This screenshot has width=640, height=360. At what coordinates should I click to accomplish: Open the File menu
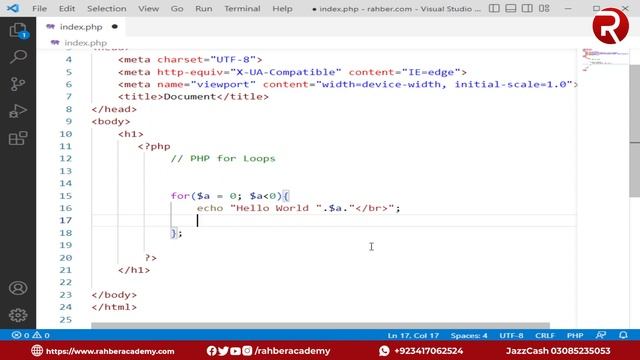point(39,9)
